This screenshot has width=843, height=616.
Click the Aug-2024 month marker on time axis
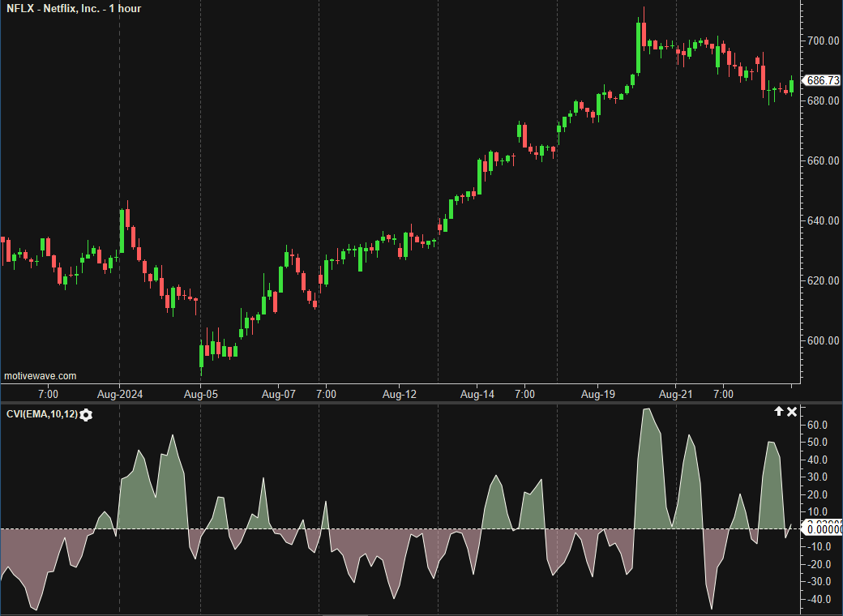point(120,395)
